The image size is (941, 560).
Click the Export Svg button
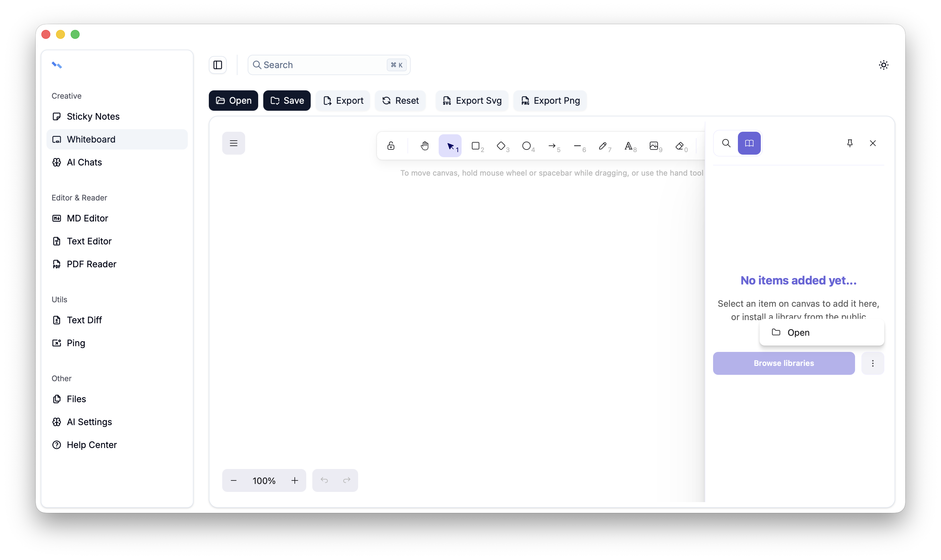click(x=472, y=101)
